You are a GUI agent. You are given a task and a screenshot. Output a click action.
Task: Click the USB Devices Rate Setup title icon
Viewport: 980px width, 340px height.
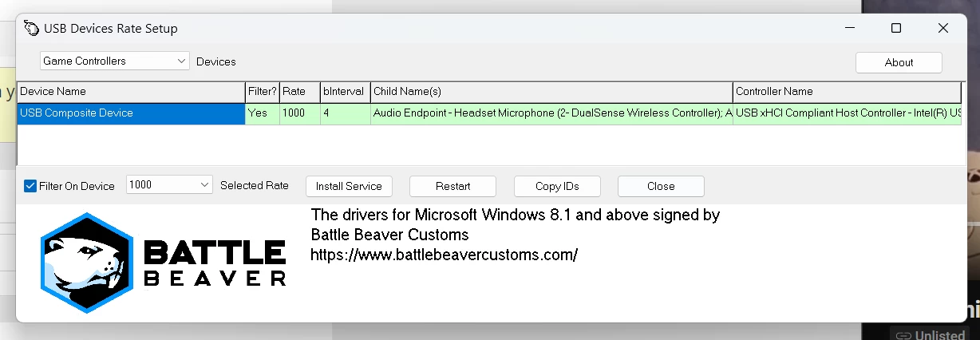point(31,29)
